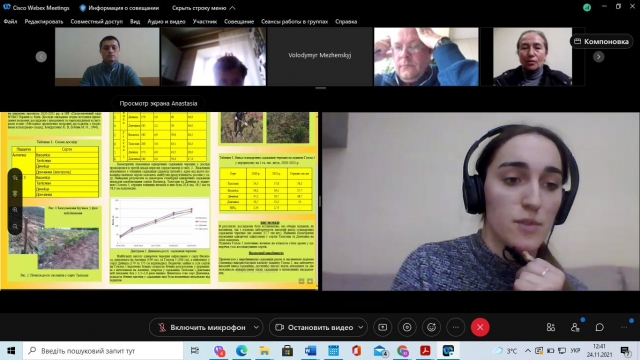Click the Record meeting icon
Screen dimensions: 640x360
(407, 327)
